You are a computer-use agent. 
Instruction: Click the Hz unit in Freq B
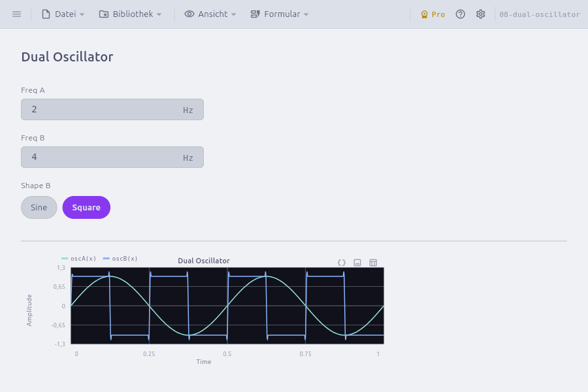188,158
